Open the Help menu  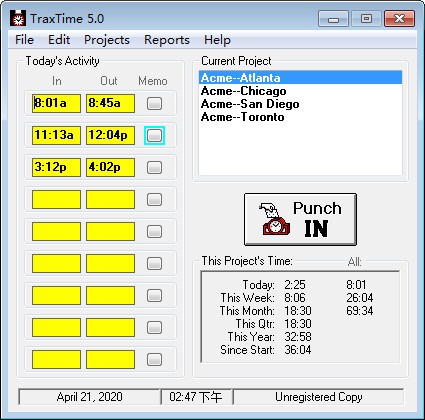point(217,40)
